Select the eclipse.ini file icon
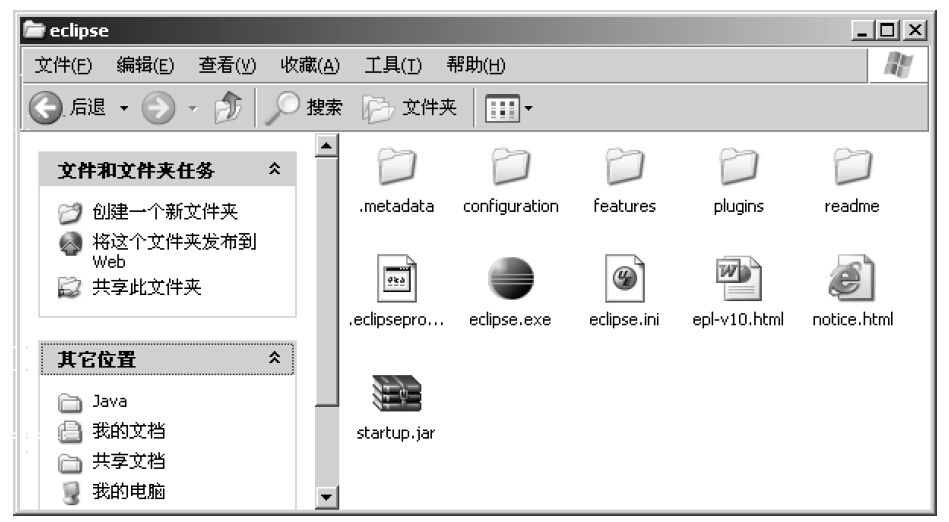This screenshot has height=522, width=949. [625, 278]
